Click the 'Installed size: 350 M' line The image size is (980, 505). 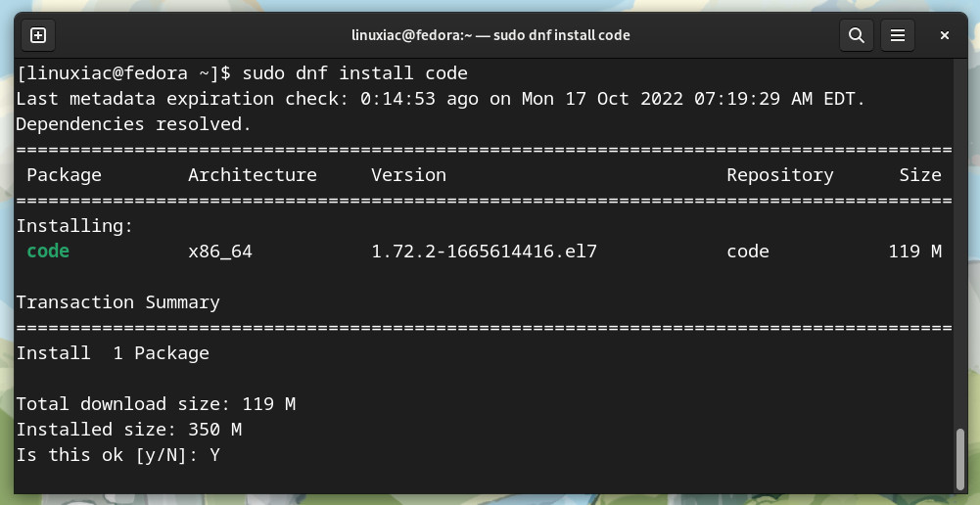[129, 430]
